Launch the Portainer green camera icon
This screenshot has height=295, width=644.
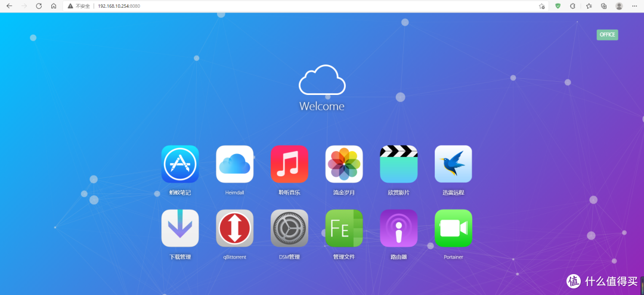click(x=453, y=228)
